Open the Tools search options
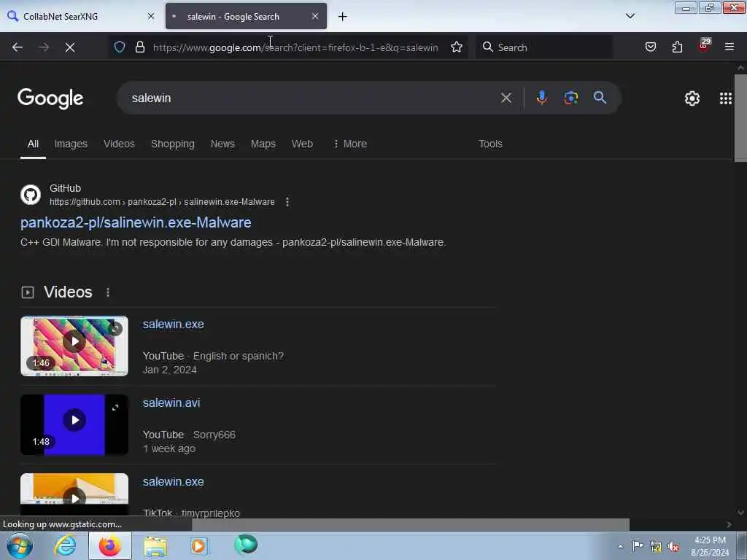The image size is (747, 560). (x=490, y=144)
